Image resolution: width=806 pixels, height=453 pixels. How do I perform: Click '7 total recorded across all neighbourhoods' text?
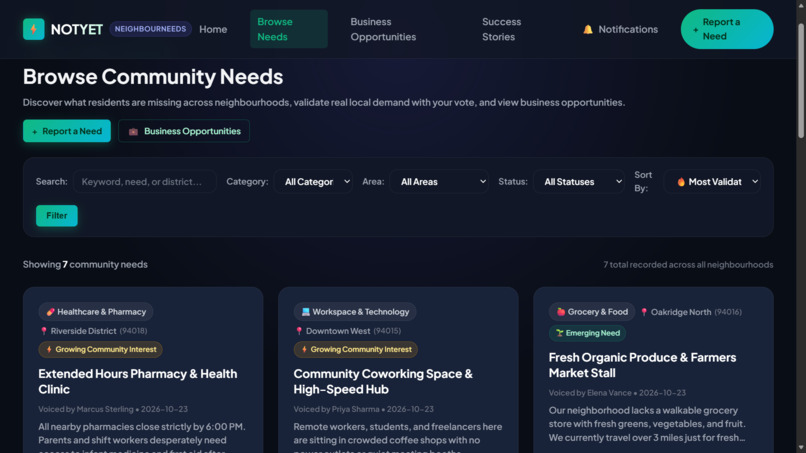coord(688,265)
